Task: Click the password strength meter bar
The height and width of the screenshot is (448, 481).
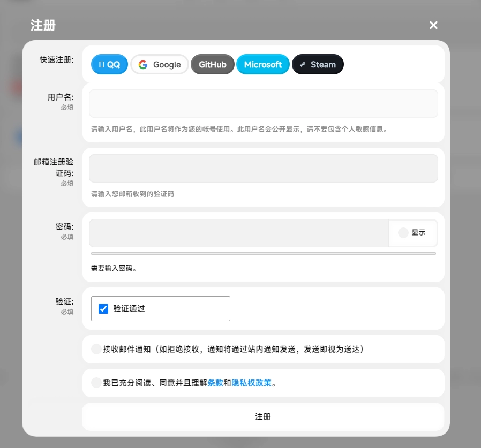Action: pyautogui.click(x=263, y=253)
